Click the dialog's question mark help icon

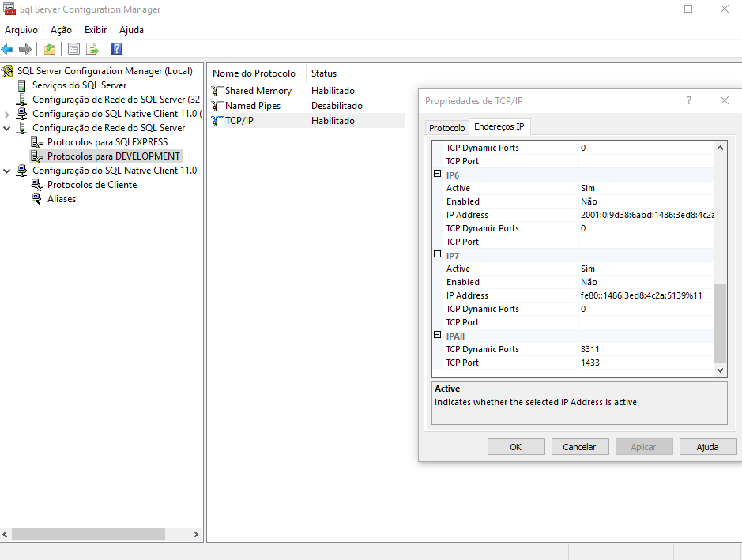(689, 100)
